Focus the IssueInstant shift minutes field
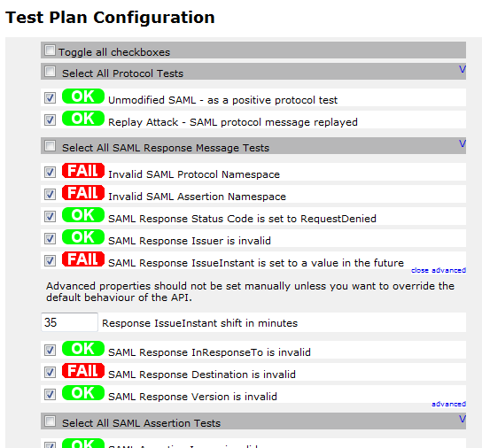This screenshot has width=482, height=448. click(x=69, y=322)
